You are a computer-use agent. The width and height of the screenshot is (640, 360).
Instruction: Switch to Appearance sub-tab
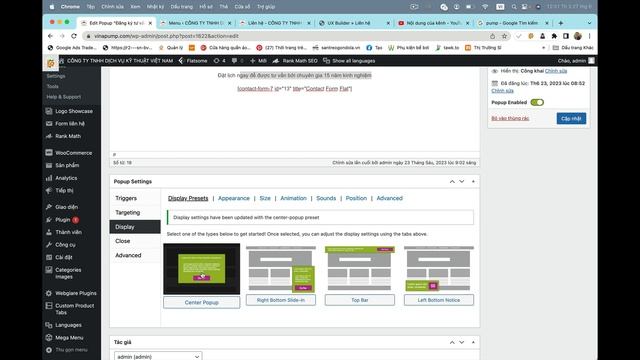(x=233, y=198)
